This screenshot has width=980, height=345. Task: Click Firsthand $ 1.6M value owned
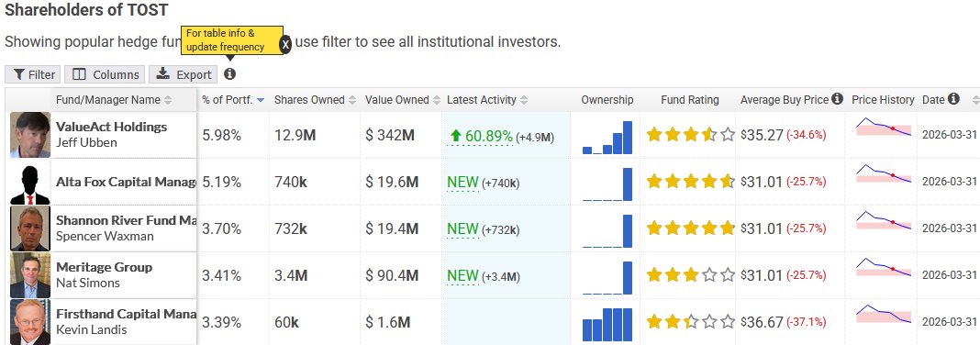388,322
